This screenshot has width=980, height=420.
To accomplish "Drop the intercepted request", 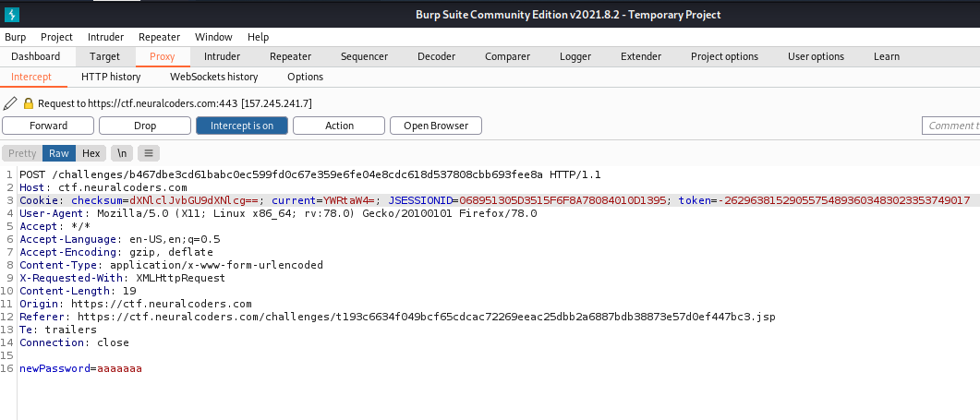I will point(145,126).
